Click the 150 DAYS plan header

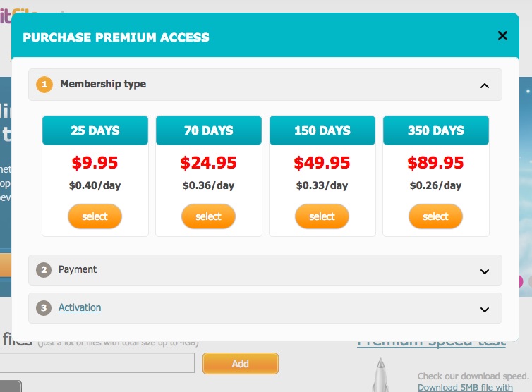322,130
